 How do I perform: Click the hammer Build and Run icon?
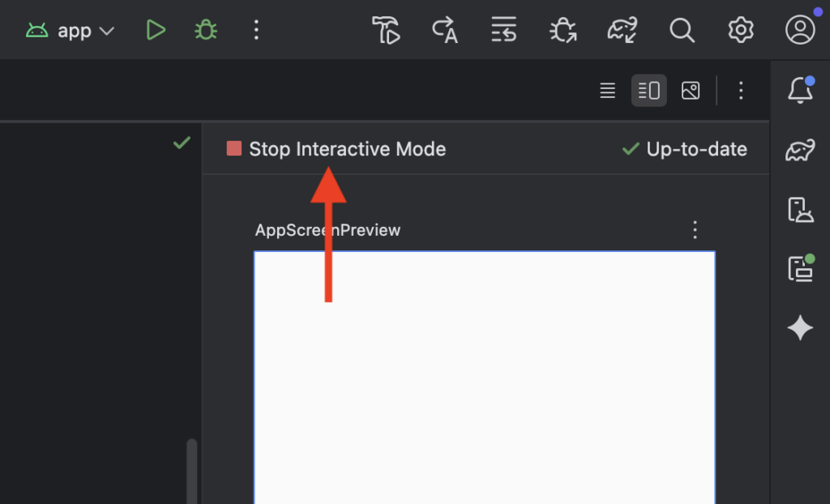(387, 31)
